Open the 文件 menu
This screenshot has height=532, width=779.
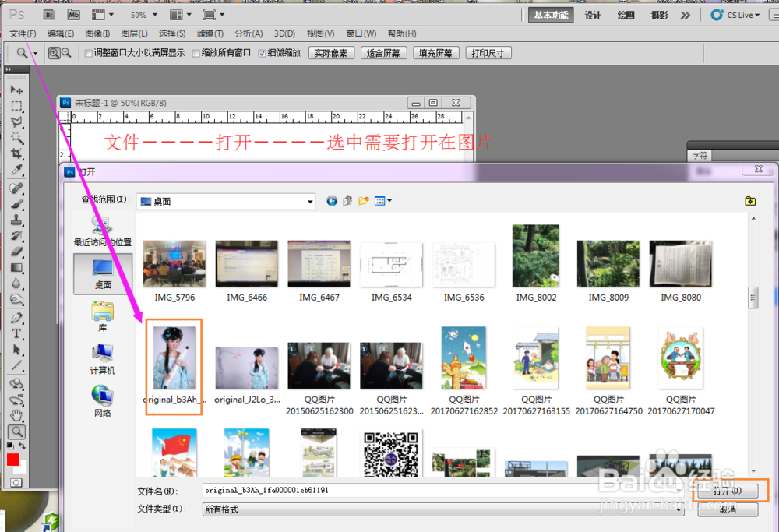[21, 33]
